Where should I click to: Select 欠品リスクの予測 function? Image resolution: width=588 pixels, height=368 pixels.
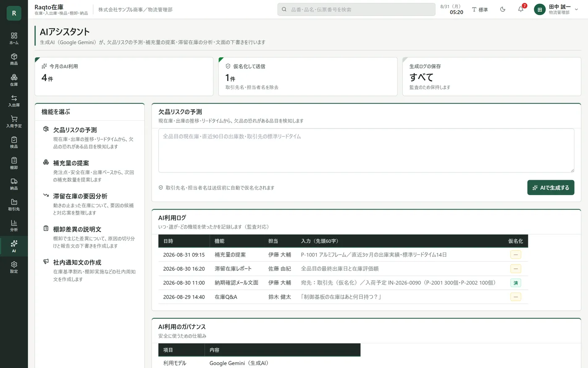coord(89,138)
